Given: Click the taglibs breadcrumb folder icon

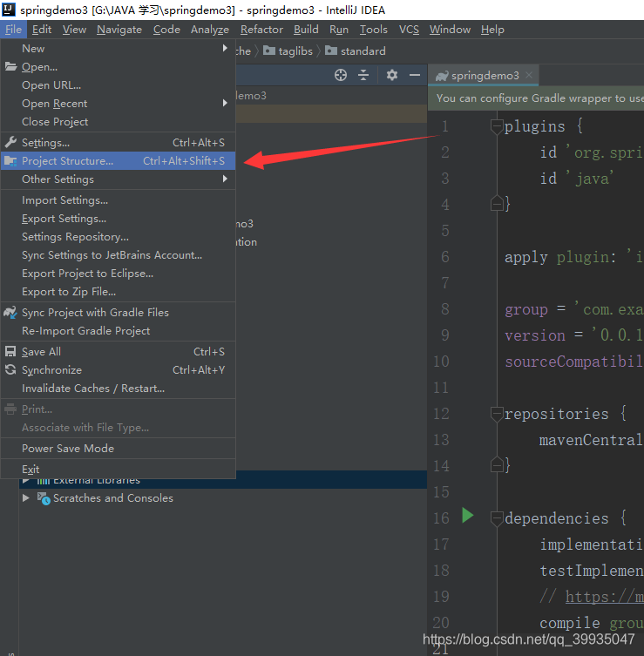Looking at the screenshot, I should (269, 51).
